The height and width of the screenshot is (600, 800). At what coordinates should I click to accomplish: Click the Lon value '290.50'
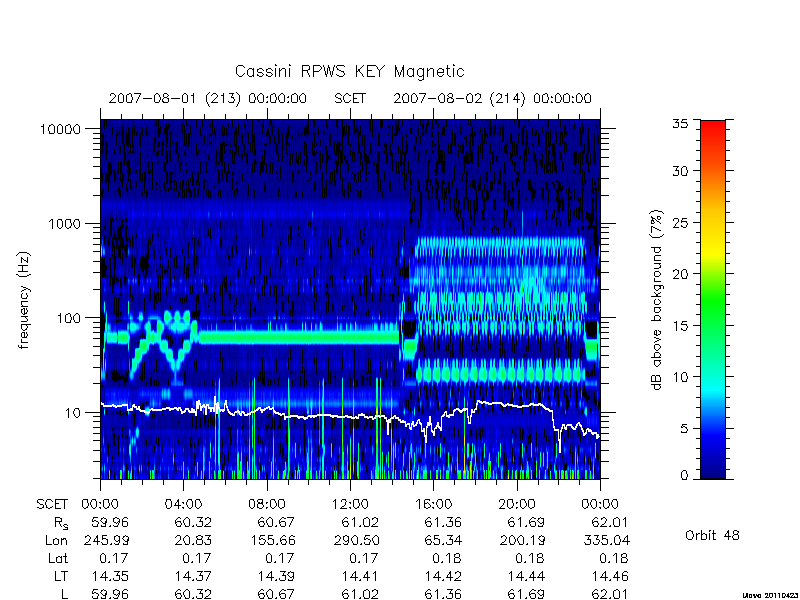tap(356, 540)
